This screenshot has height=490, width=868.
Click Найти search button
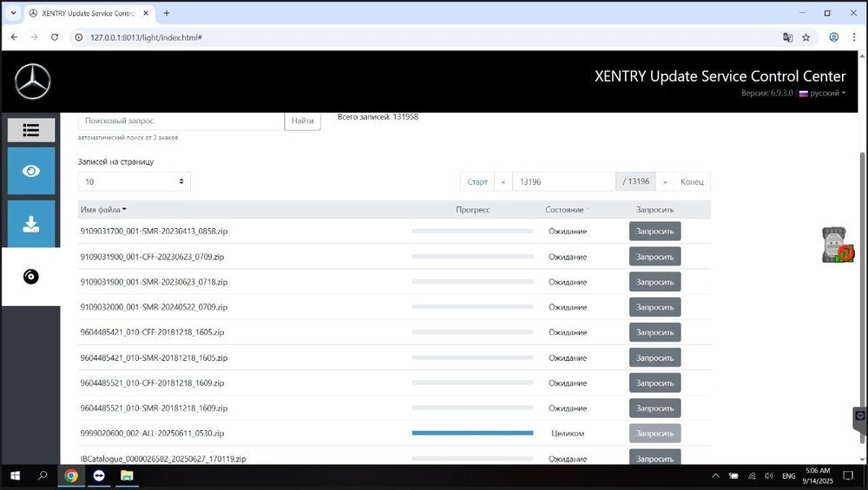click(x=302, y=121)
